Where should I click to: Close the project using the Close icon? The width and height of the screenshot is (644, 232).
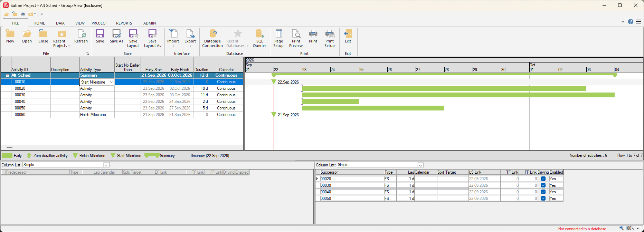(x=43, y=33)
